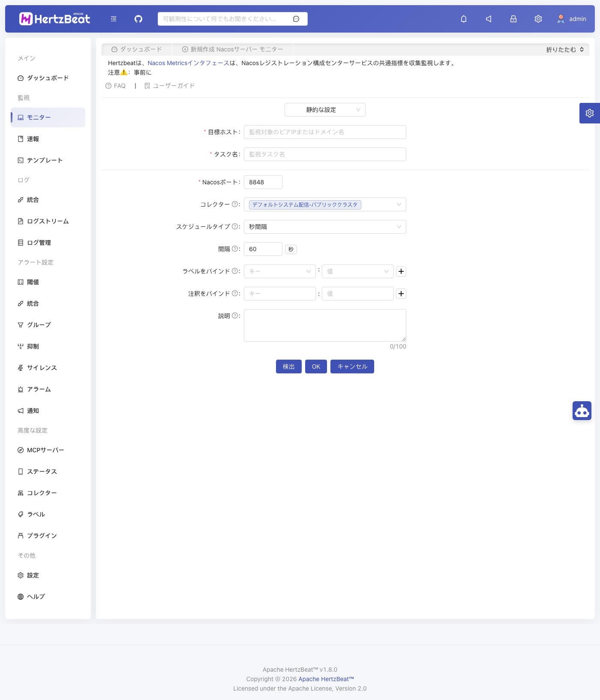Show help tooltip for 説明
The height and width of the screenshot is (700, 600).
coord(235,316)
